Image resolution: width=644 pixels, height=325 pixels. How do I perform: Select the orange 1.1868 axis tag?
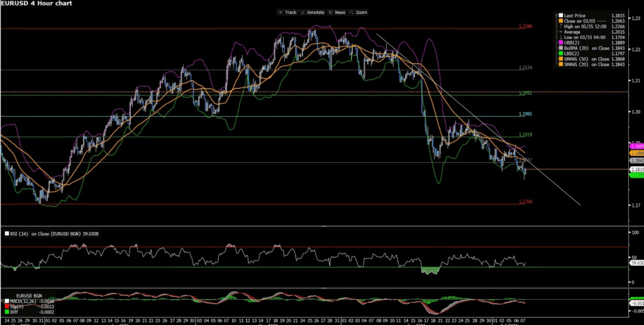636,152
